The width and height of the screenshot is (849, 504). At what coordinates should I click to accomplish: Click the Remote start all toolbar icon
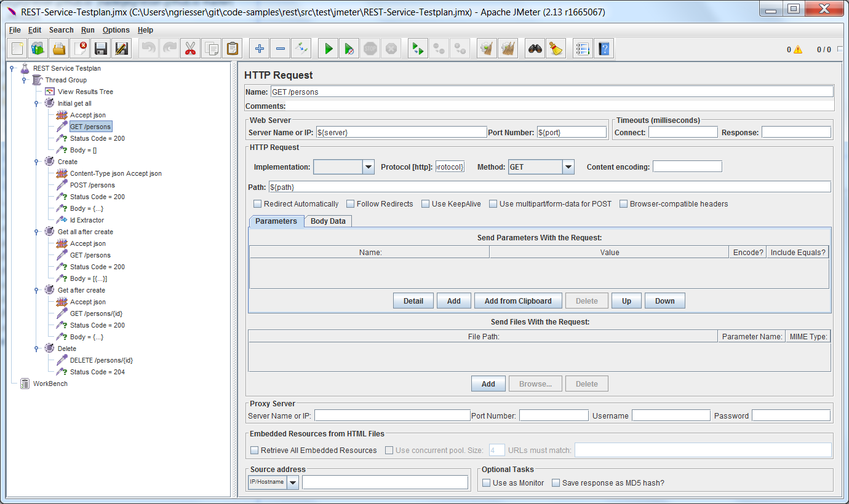coord(418,49)
